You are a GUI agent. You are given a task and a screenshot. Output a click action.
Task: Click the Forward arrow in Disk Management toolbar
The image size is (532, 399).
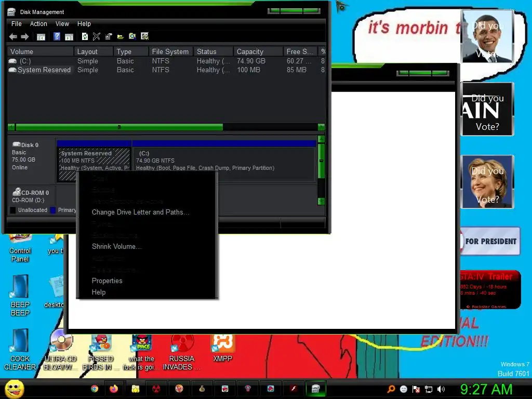tap(25, 37)
